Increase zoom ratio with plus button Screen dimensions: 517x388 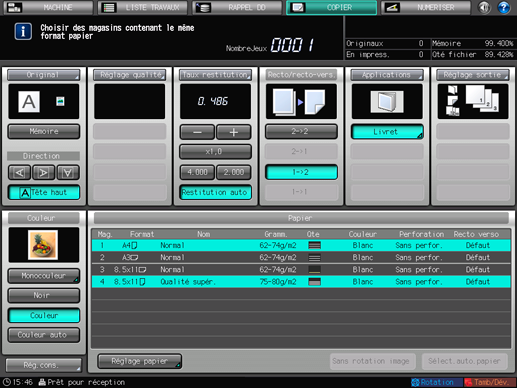(x=234, y=132)
